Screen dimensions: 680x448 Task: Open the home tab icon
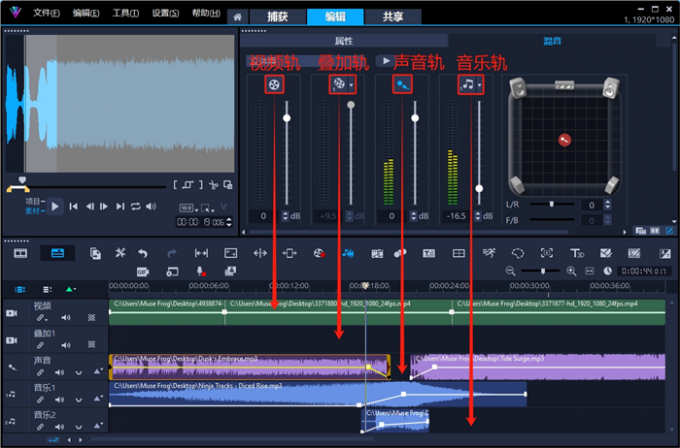coord(237,17)
